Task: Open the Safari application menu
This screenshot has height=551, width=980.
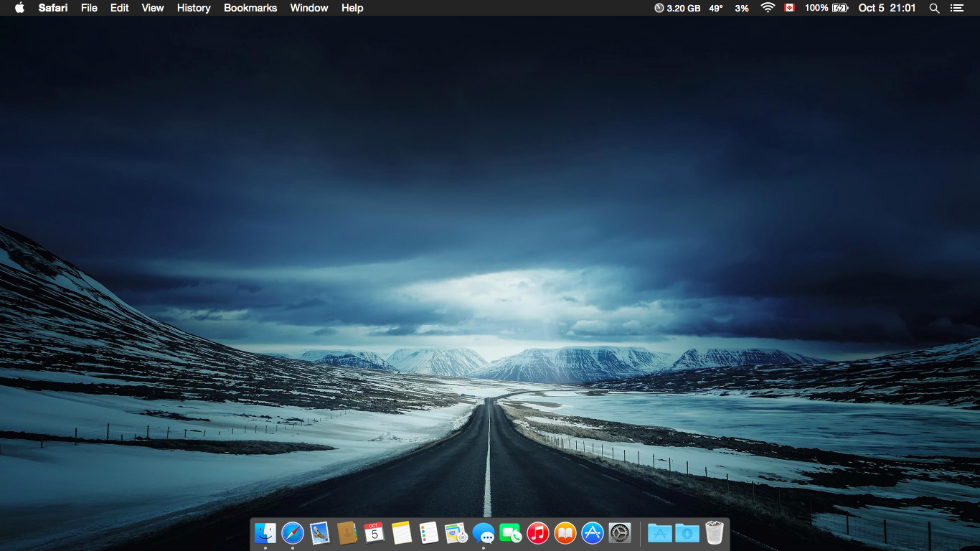Action: pyautogui.click(x=53, y=8)
